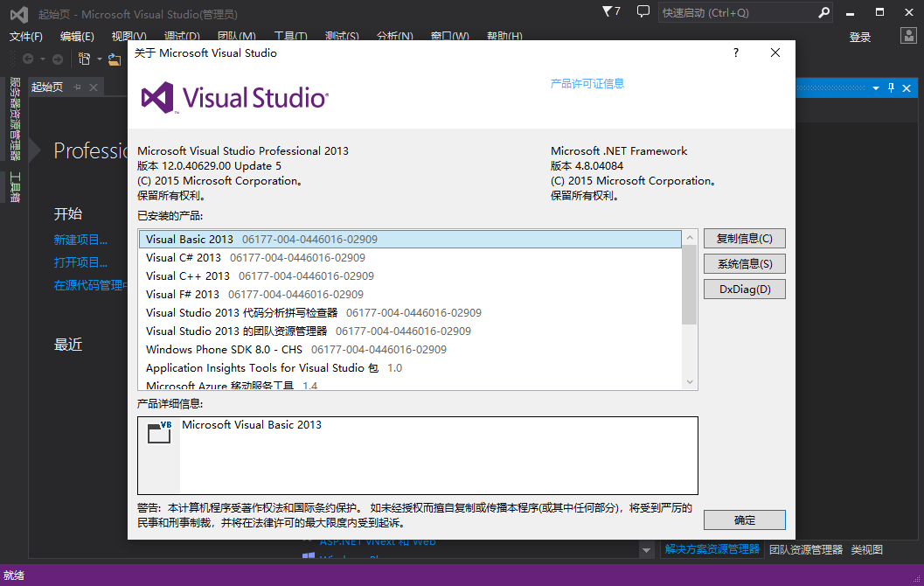The width and height of the screenshot is (924, 586).
Task: Select Visual C++ 2013 in product list
Action: point(410,276)
